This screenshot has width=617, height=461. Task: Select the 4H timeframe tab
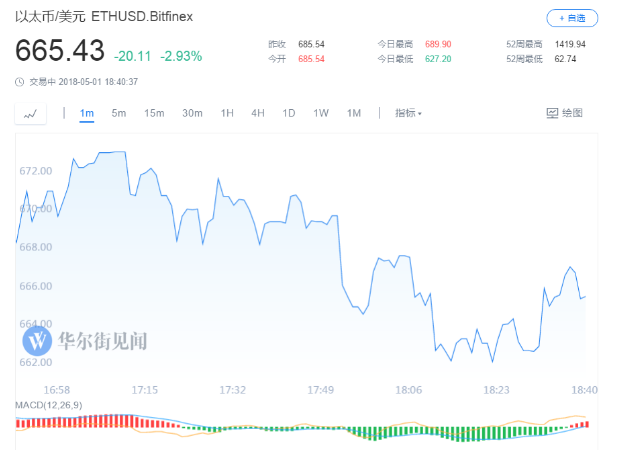258,113
